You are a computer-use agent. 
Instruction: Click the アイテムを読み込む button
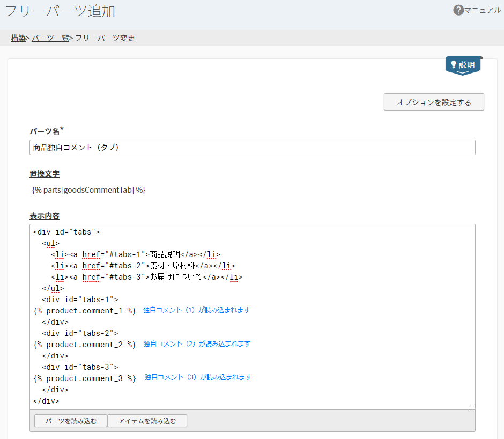pos(147,421)
